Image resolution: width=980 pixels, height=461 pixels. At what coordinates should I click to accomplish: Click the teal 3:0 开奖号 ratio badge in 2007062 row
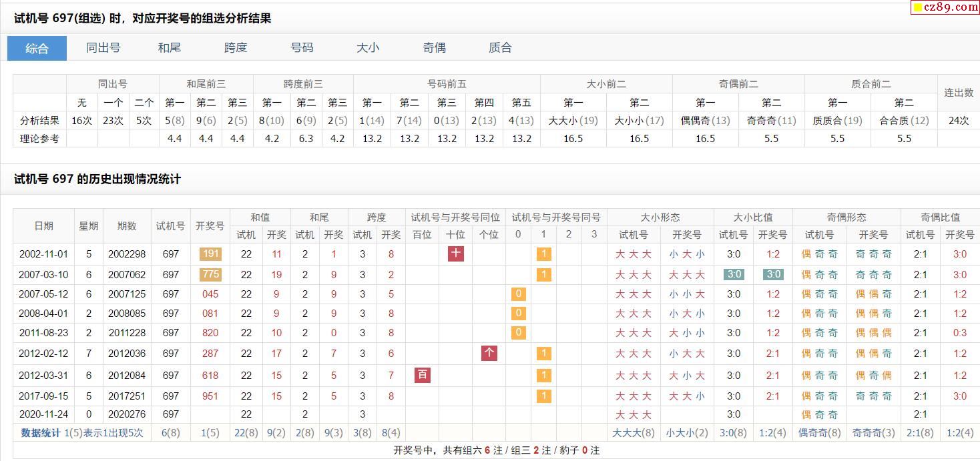click(773, 274)
